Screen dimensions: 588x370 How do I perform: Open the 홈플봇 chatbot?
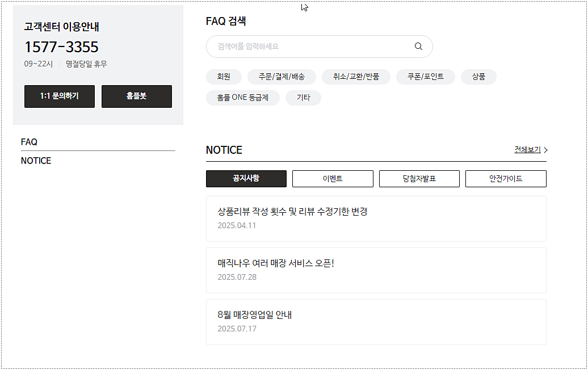[x=136, y=96]
